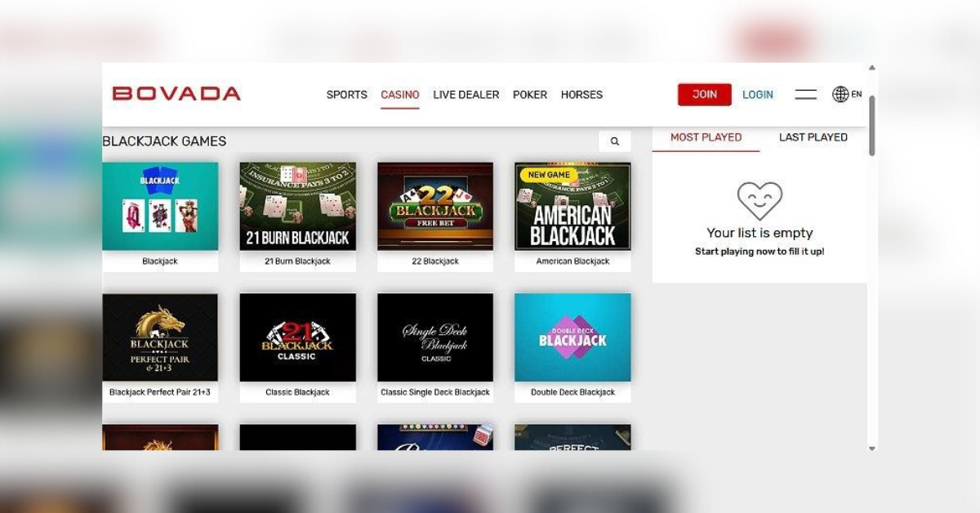
Task: Open the search magnifier icon
Action: coord(614,141)
